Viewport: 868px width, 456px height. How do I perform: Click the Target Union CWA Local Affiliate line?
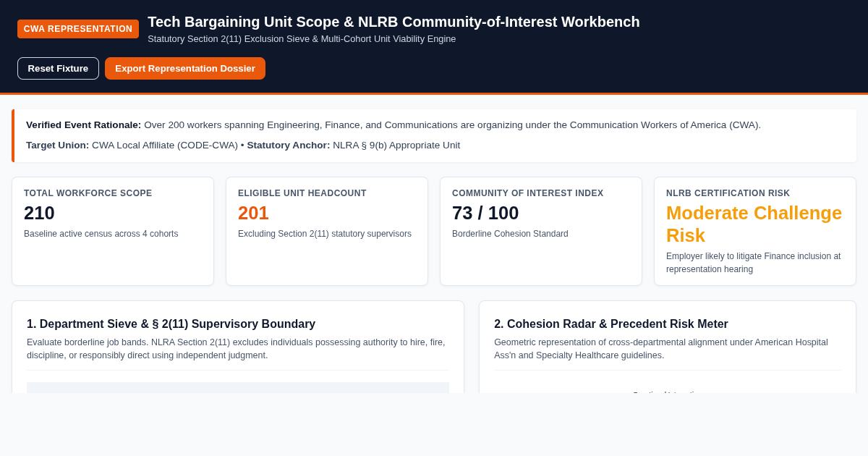pyautogui.click(x=243, y=145)
